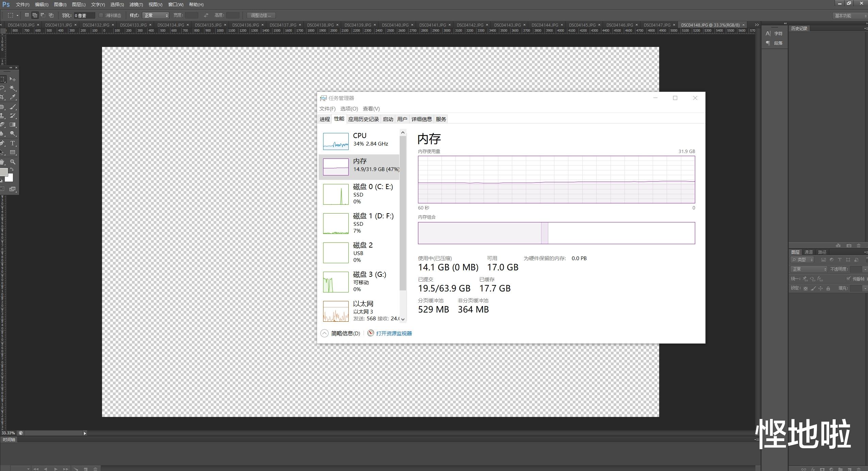
Task: Open Task Manager Options menu
Action: point(349,108)
